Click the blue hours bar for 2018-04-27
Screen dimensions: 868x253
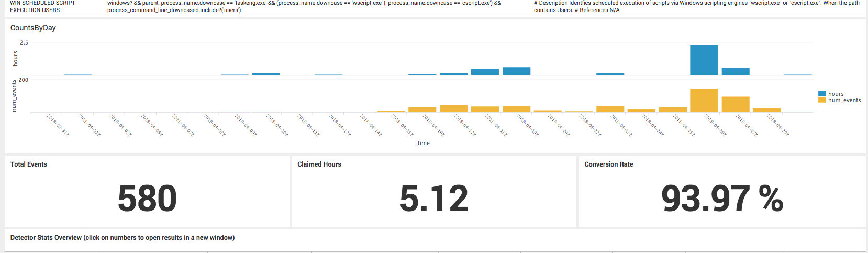point(735,71)
